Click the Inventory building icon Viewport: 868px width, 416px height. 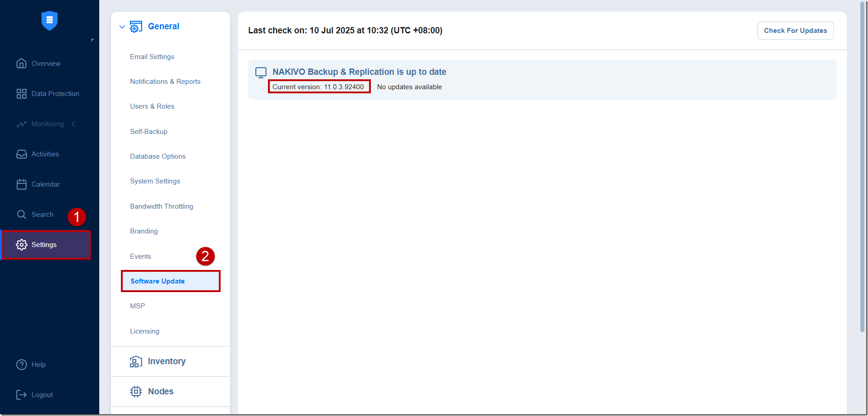click(136, 361)
